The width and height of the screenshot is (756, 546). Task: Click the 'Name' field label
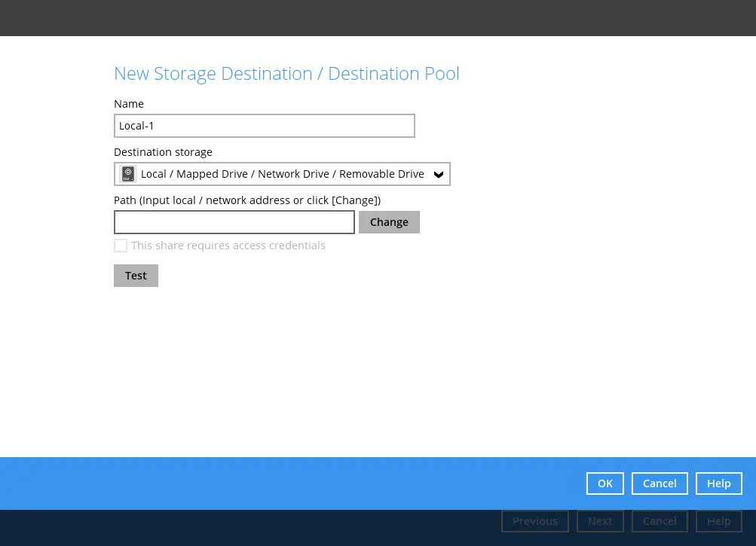(x=129, y=104)
